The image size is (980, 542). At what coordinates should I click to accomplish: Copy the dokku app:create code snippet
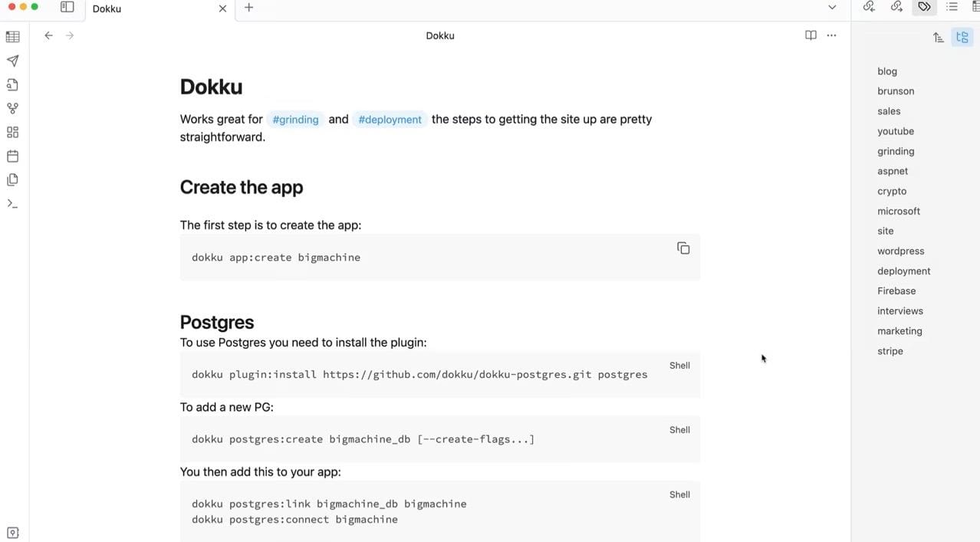point(683,248)
